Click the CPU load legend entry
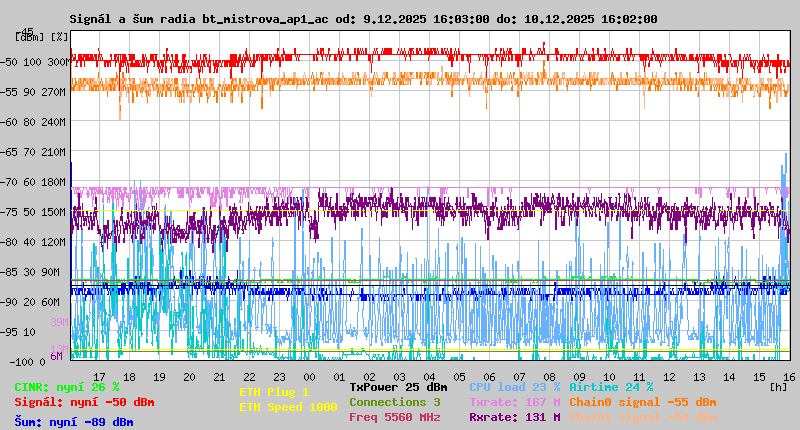800x430 pixels. tap(514, 387)
